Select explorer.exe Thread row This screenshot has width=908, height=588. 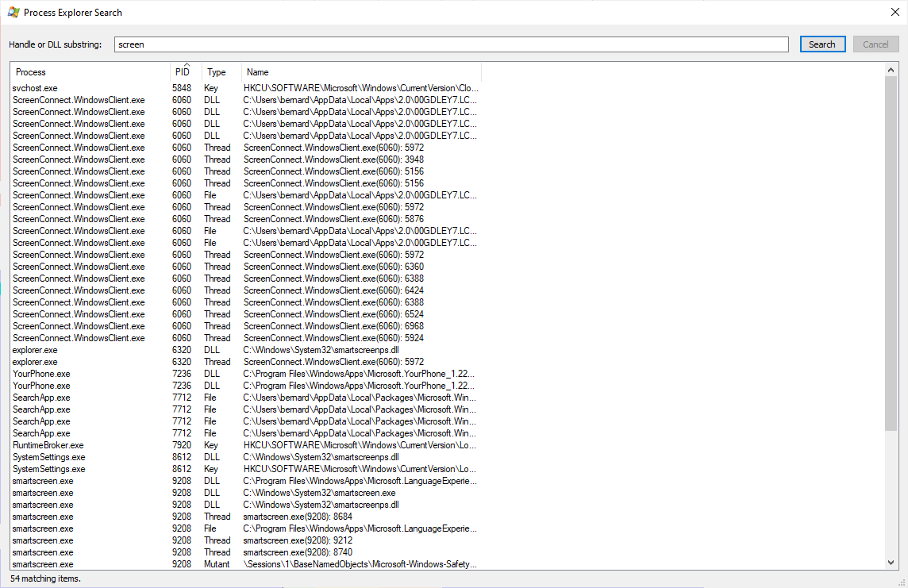tap(245, 362)
